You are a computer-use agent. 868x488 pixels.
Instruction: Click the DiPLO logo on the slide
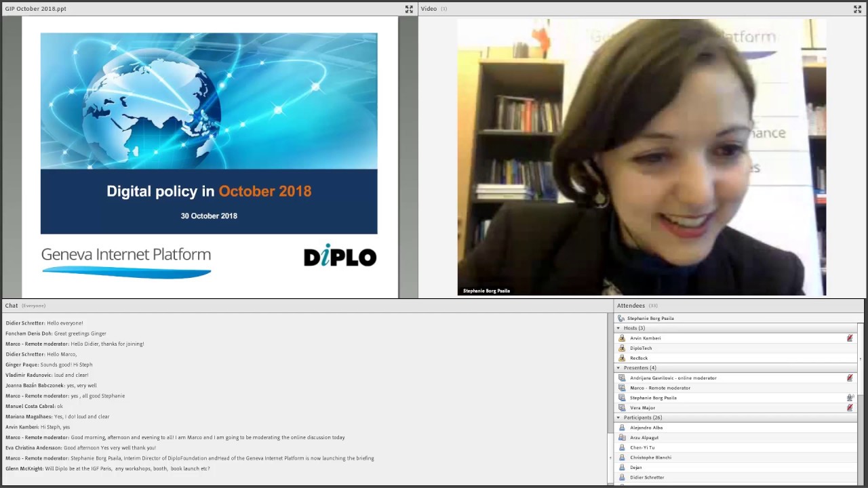340,256
